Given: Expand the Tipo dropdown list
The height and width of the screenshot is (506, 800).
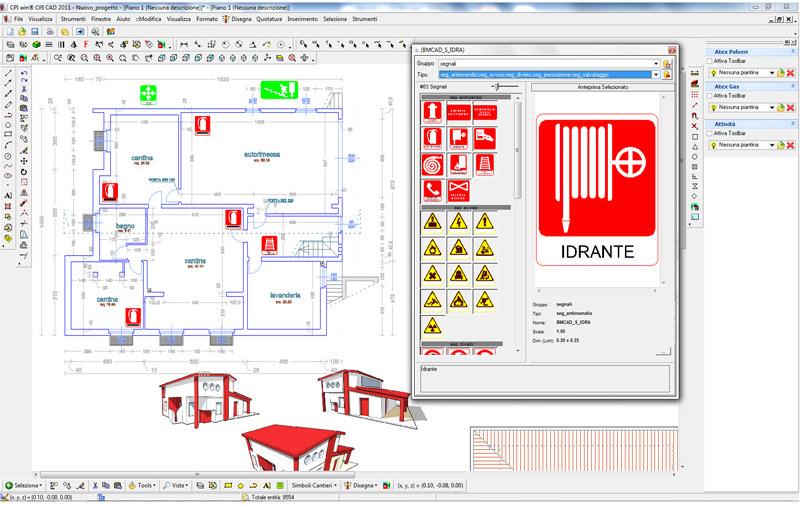Looking at the screenshot, I should tap(655, 75).
